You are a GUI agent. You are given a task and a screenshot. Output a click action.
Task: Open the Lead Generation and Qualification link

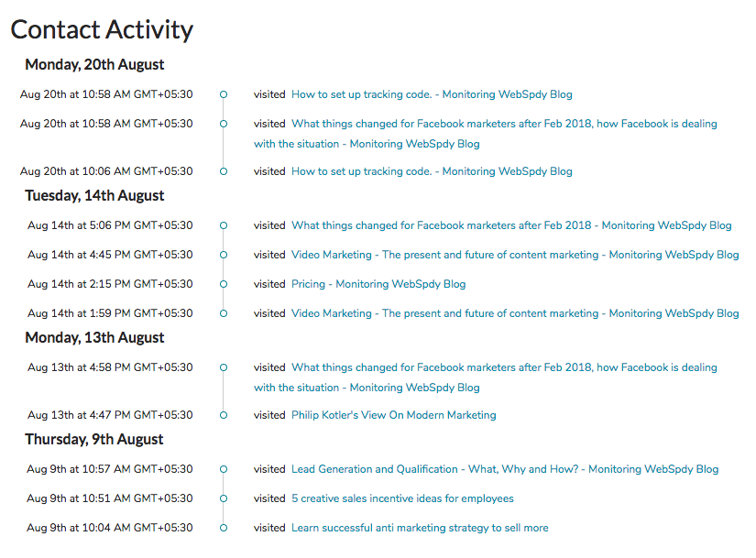505,469
